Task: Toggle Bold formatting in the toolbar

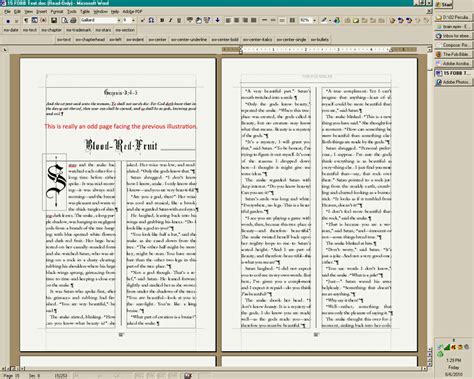Action: click(162, 20)
